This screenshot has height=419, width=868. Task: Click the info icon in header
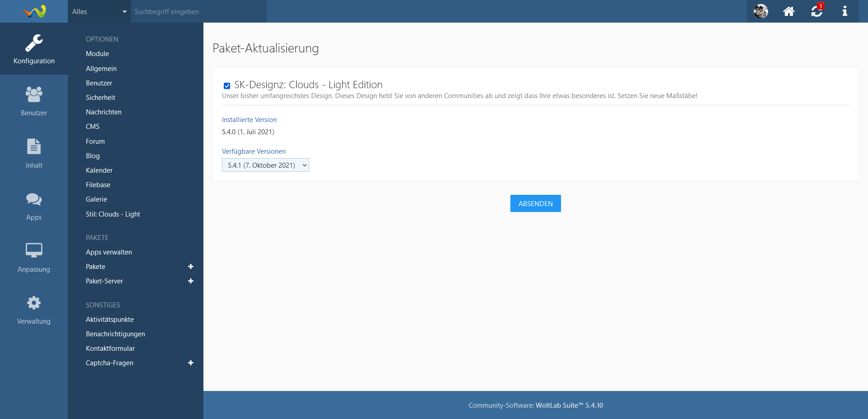(844, 11)
